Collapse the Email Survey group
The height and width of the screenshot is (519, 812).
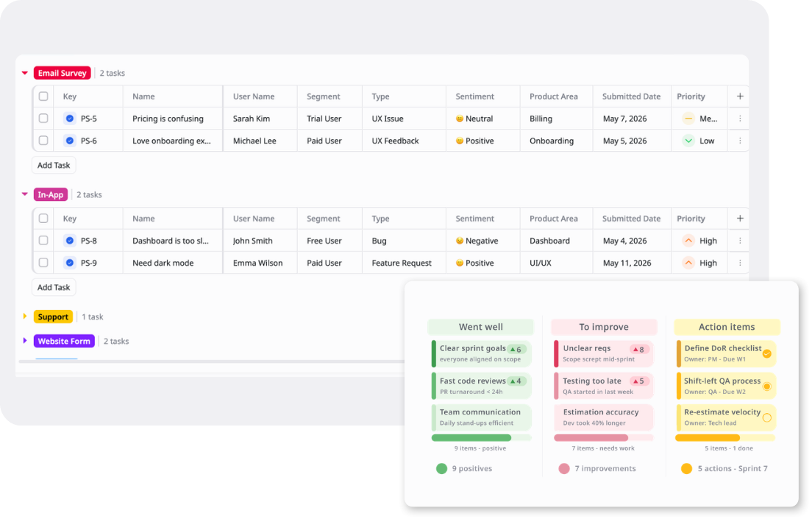pyautogui.click(x=25, y=73)
